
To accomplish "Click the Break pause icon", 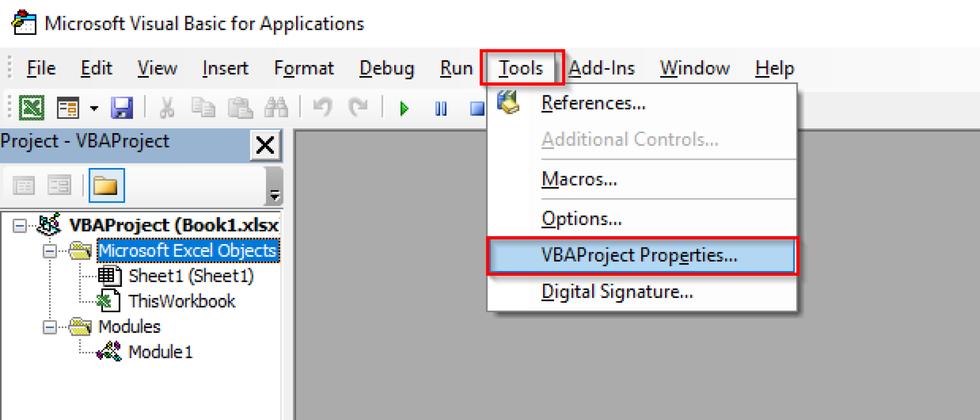I will click(440, 107).
